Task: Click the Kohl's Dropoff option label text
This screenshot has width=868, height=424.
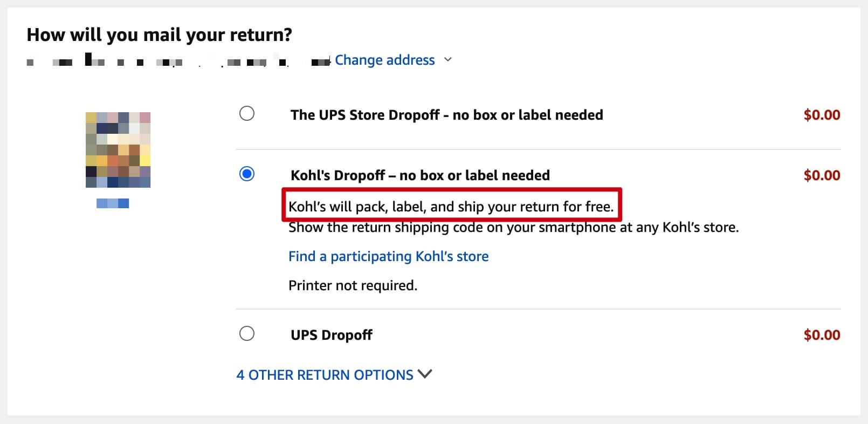Action: click(x=419, y=175)
